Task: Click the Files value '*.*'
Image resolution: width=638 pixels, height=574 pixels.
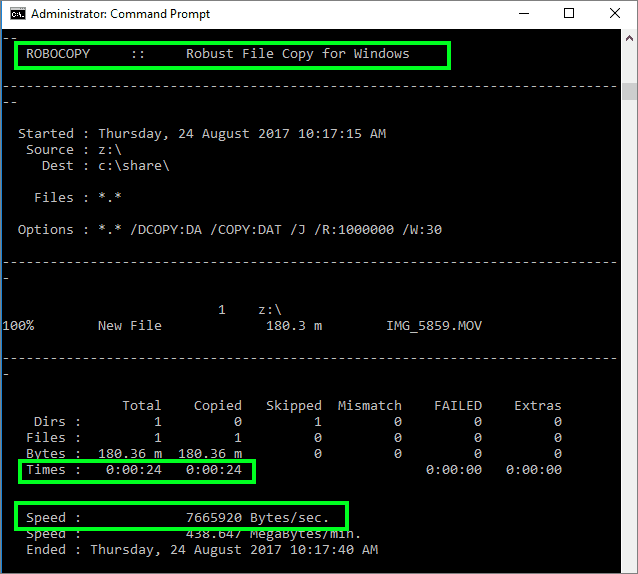Action: (109, 197)
